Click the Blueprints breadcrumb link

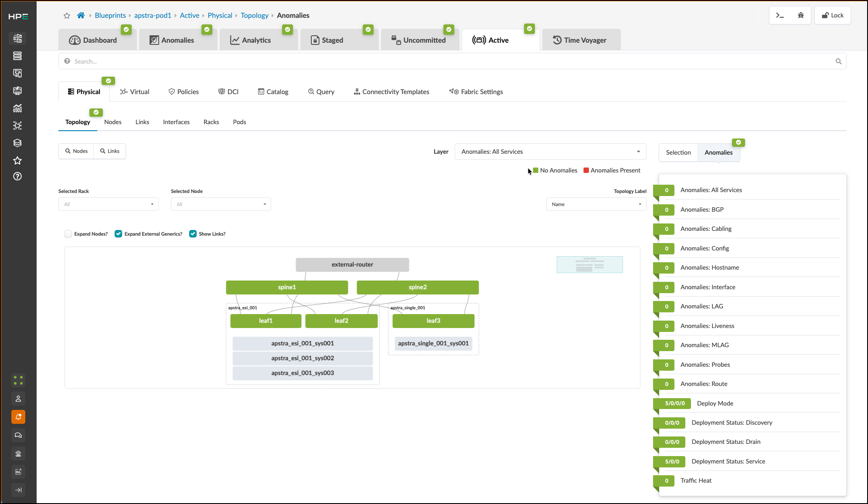(110, 15)
